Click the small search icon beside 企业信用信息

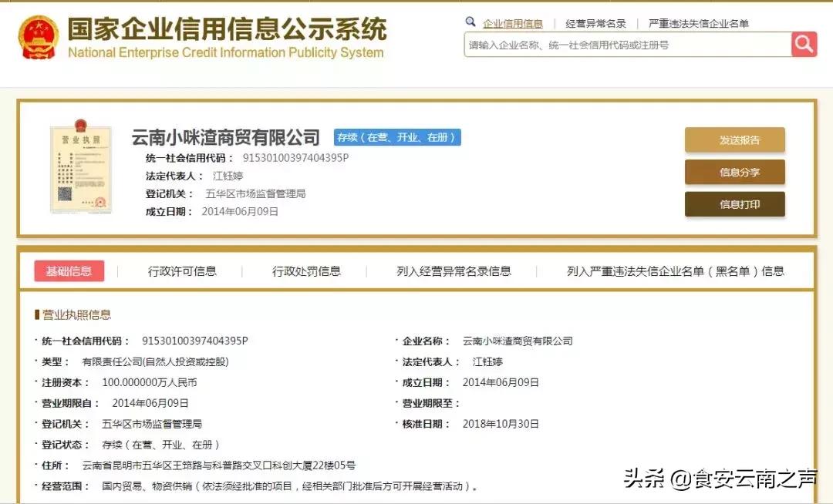471,22
